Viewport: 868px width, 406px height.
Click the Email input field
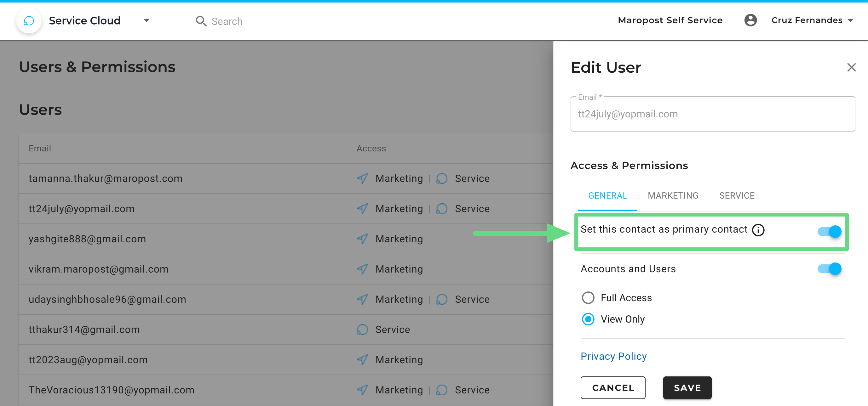(x=712, y=114)
